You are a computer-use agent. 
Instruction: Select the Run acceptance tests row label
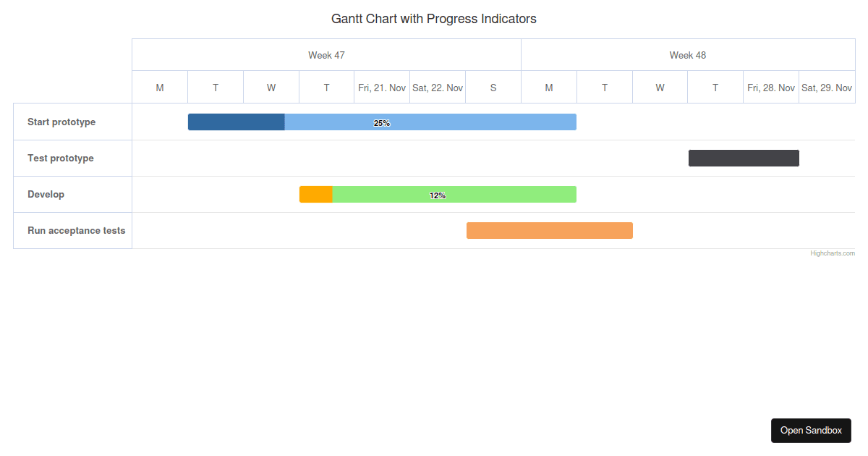pos(76,230)
